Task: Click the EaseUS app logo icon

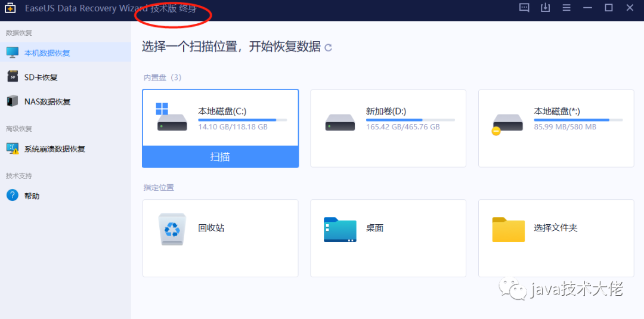Action: pos(10,8)
